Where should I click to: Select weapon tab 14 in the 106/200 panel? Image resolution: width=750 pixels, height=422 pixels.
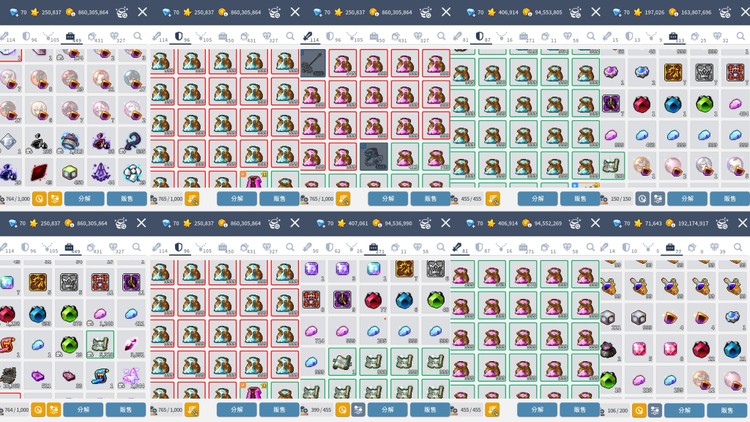tap(609, 248)
